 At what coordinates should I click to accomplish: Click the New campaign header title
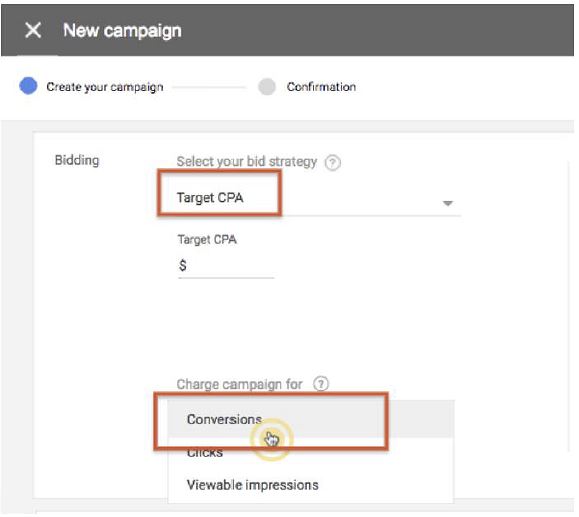(122, 30)
